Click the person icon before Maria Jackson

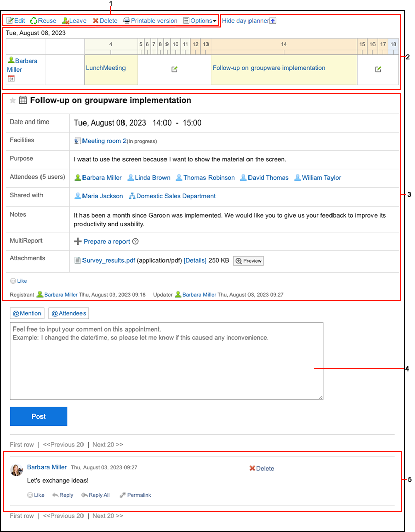click(78, 196)
